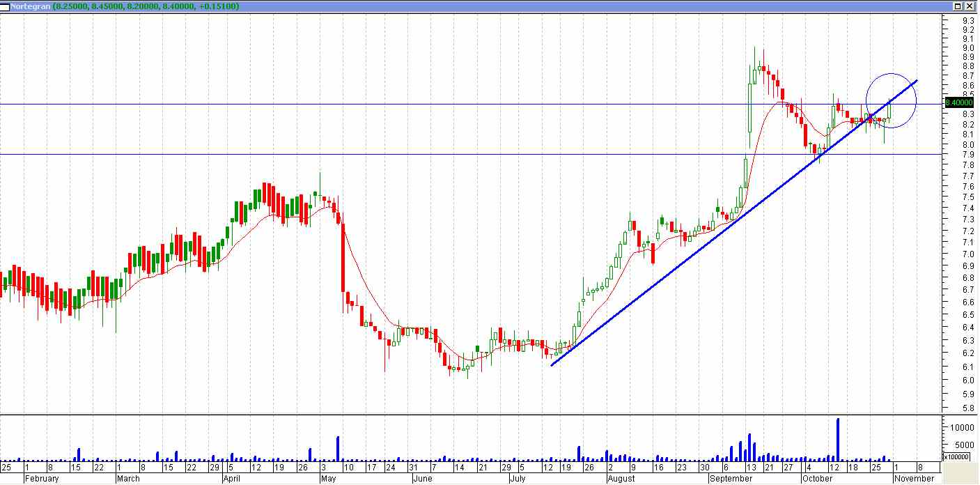Click the x100000 volume scale label

(955, 457)
